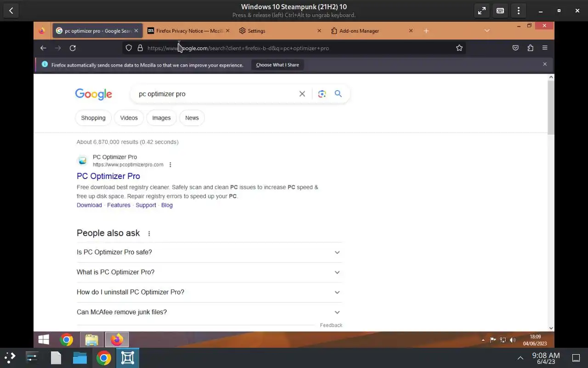
Task: Open the host file manager folder icon
Action: 79,358
